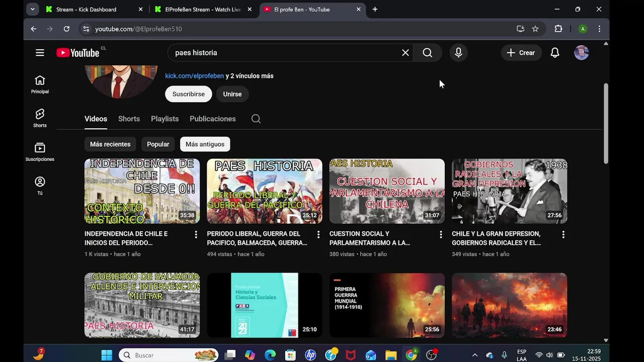Open Suscripciones in the sidebar
The image size is (644, 362).
tap(40, 152)
